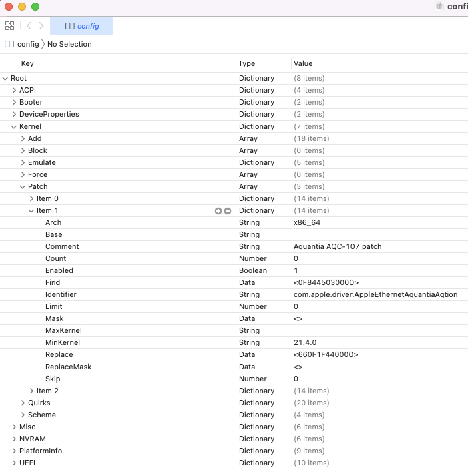Click the Enabled Boolean value 1

[296, 271]
